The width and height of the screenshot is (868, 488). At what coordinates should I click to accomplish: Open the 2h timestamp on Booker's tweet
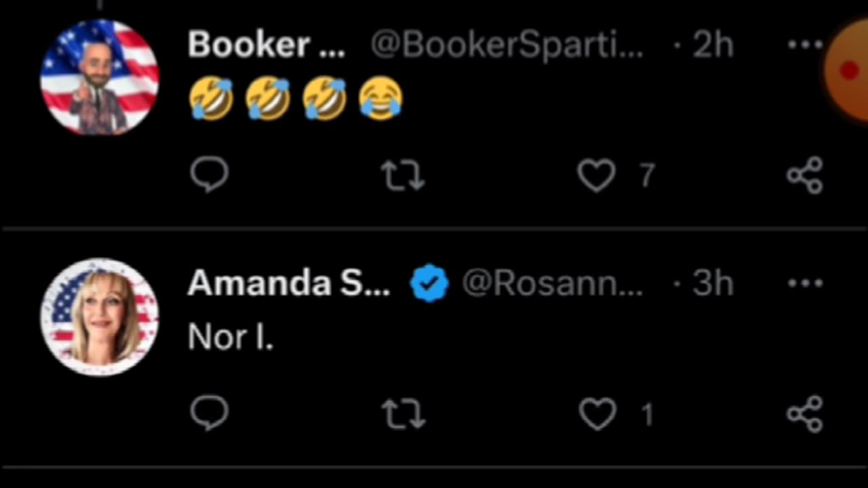tap(713, 45)
